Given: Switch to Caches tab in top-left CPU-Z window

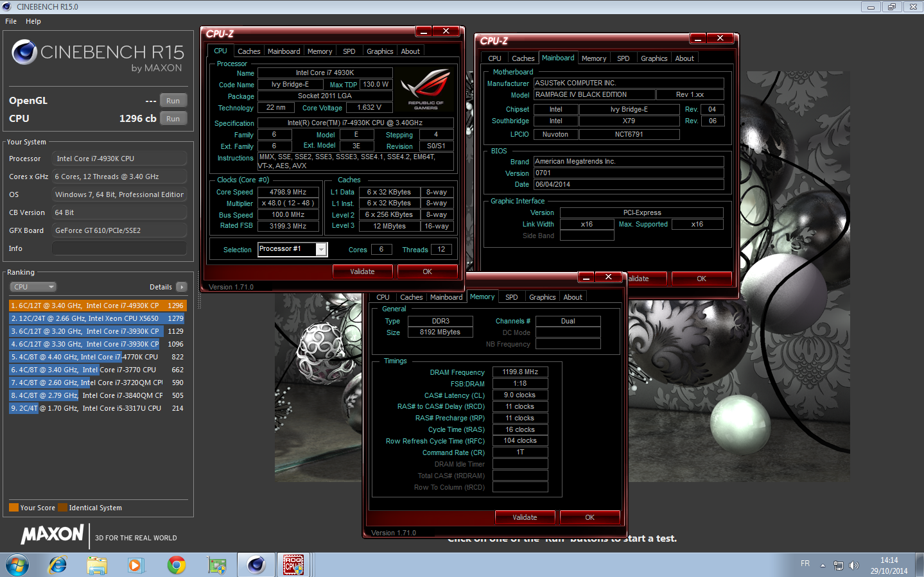Looking at the screenshot, I should (x=249, y=51).
